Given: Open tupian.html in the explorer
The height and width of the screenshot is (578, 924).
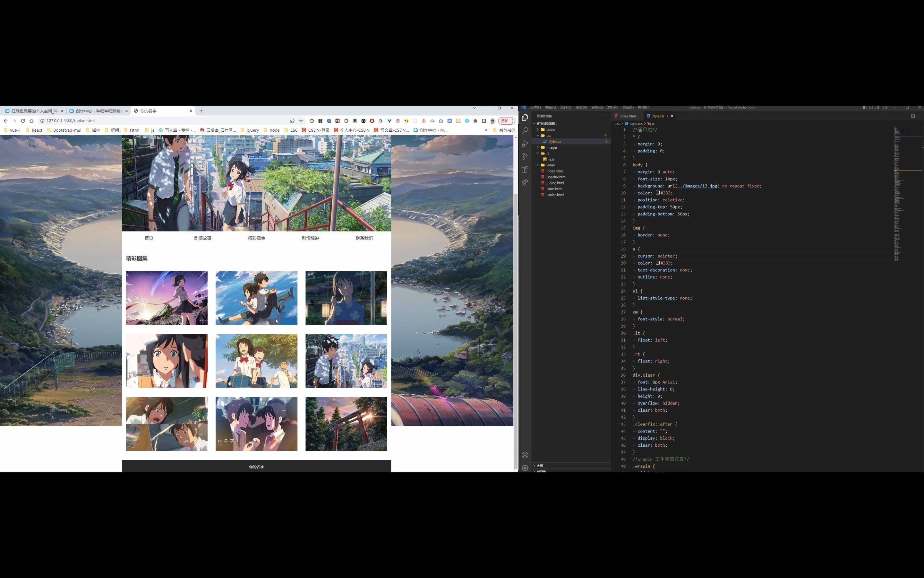Looking at the screenshot, I should coord(571,195).
